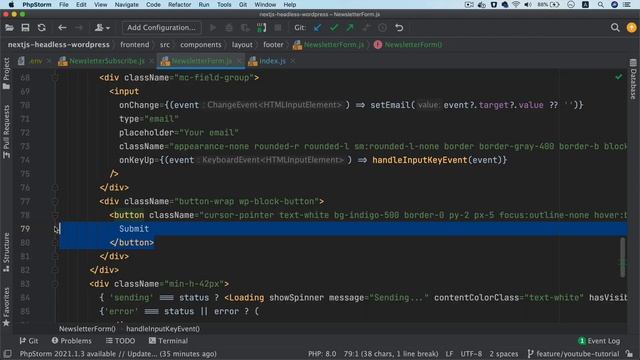Collapse the fold marker on line 83
The image size is (640, 360).
tap(55, 284)
